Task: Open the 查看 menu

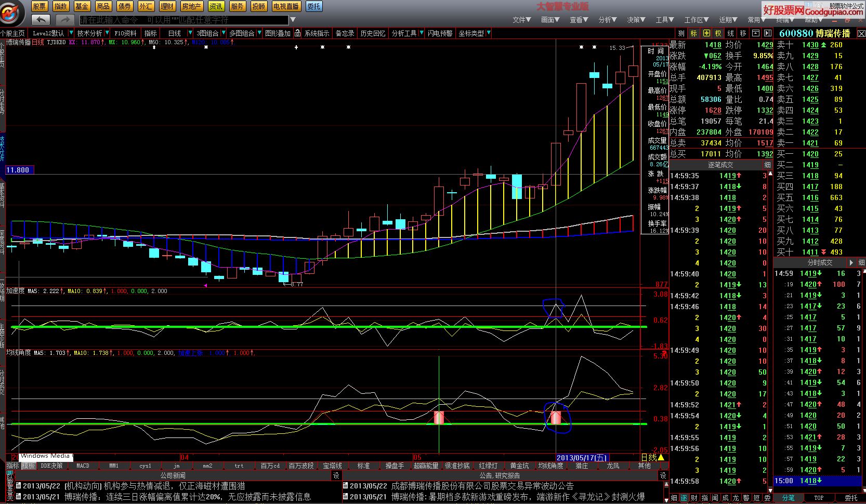Action: (579, 20)
